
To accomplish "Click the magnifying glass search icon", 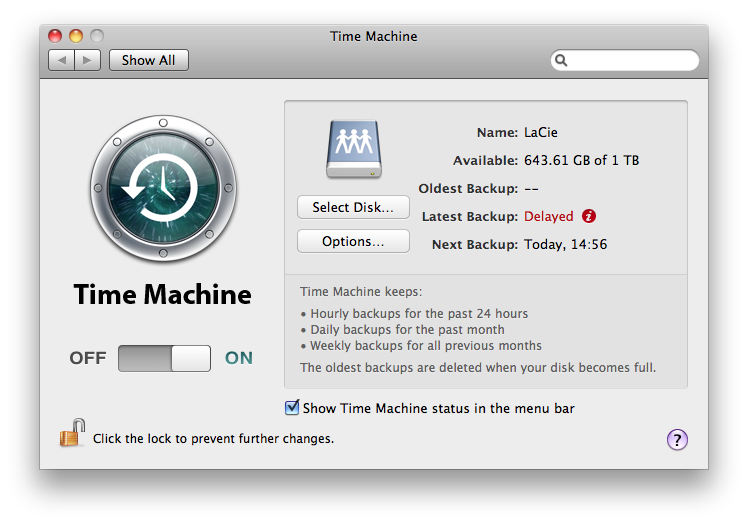I will coord(561,60).
